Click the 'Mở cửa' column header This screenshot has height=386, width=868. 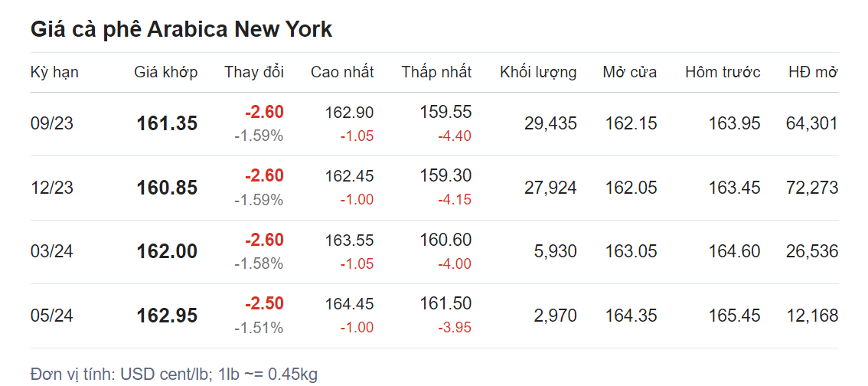[x=629, y=73]
